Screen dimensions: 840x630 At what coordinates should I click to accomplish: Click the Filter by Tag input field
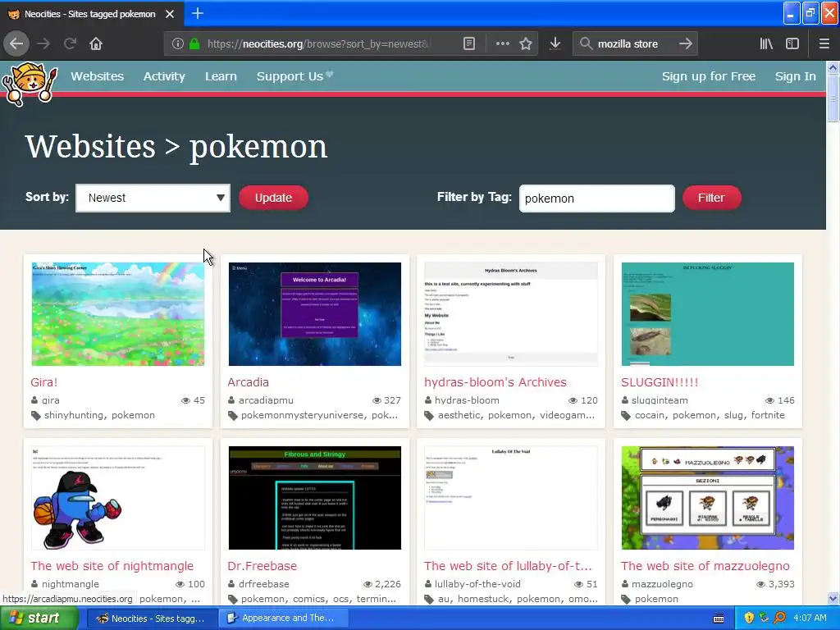coord(597,199)
